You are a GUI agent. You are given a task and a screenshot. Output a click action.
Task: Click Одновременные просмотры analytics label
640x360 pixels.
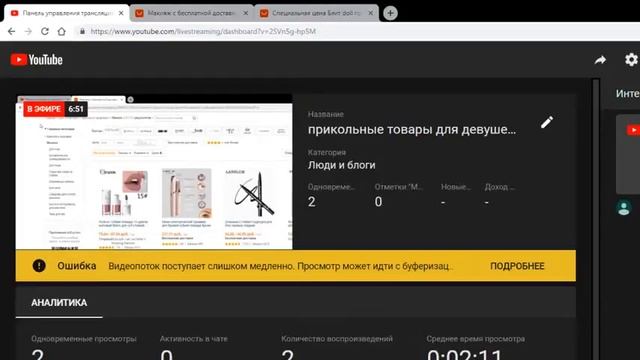coord(84,339)
